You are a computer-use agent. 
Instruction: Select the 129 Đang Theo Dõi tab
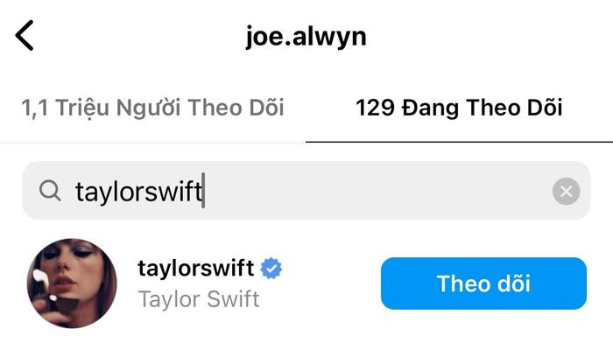[x=459, y=108]
